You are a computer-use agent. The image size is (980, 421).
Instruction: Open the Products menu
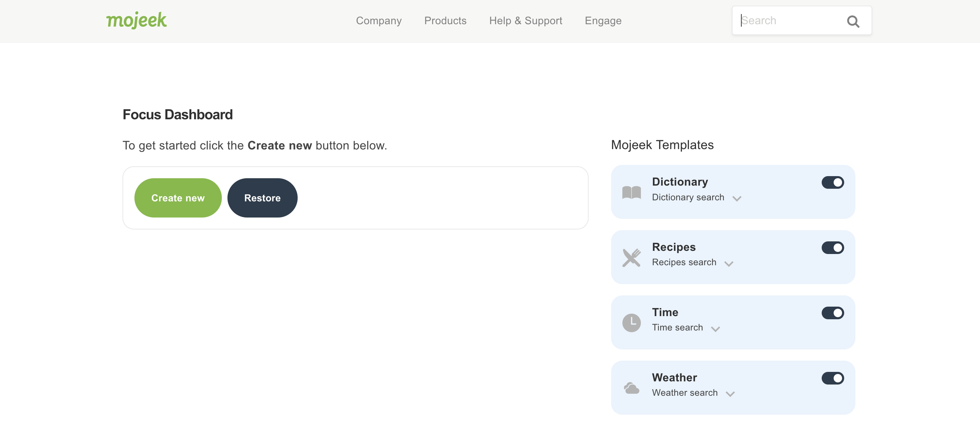(445, 21)
